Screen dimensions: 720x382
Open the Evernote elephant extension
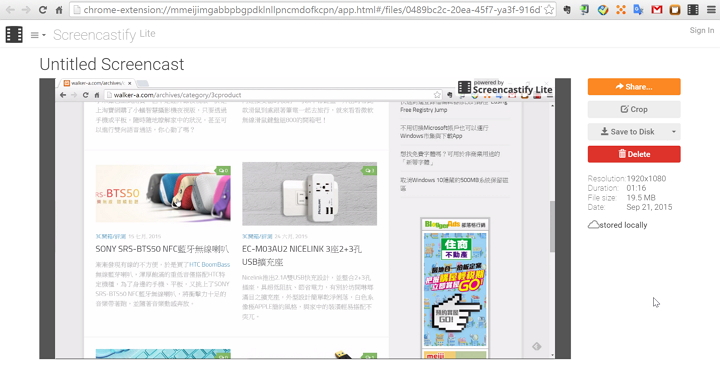coord(568,10)
